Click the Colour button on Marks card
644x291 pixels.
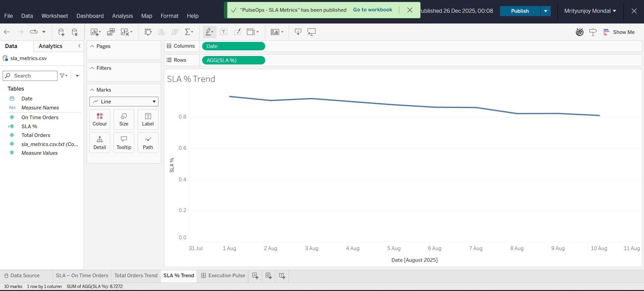(100, 119)
